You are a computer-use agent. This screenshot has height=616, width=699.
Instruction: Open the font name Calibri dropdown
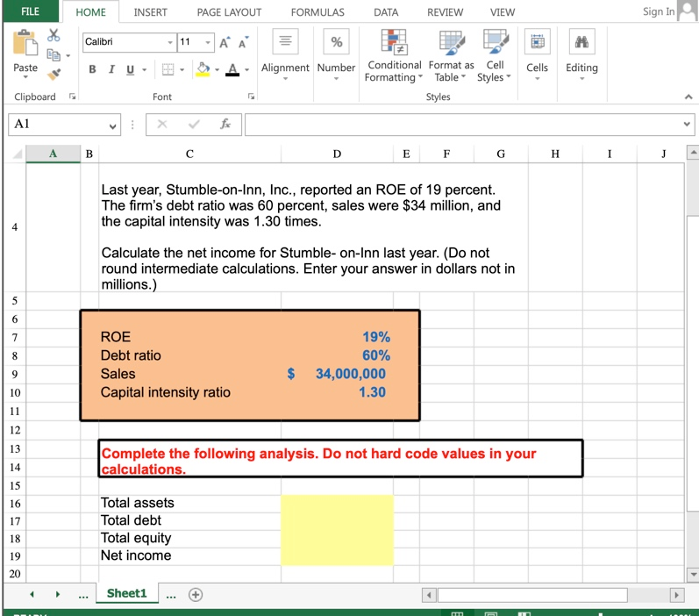(x=170, y=42)
